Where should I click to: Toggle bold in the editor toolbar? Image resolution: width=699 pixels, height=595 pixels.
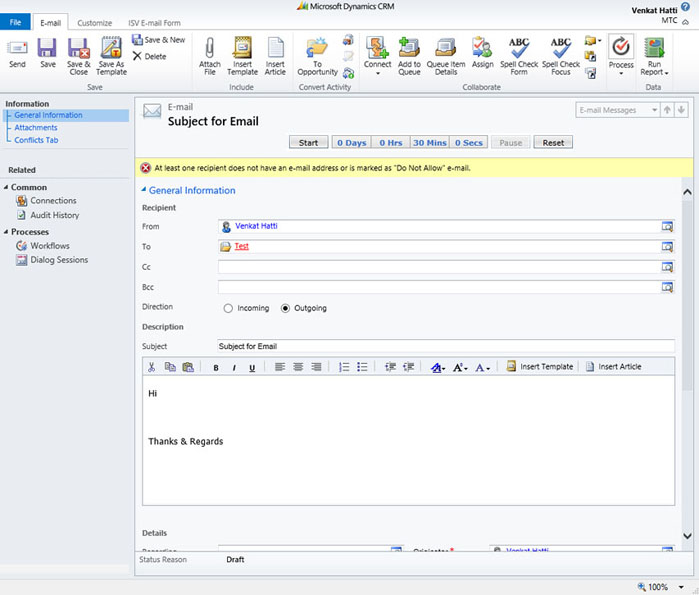click(216, 367)
